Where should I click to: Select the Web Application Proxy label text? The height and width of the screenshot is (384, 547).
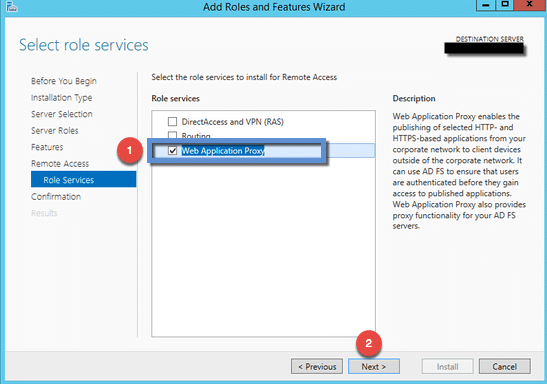(x=223, y=151)
